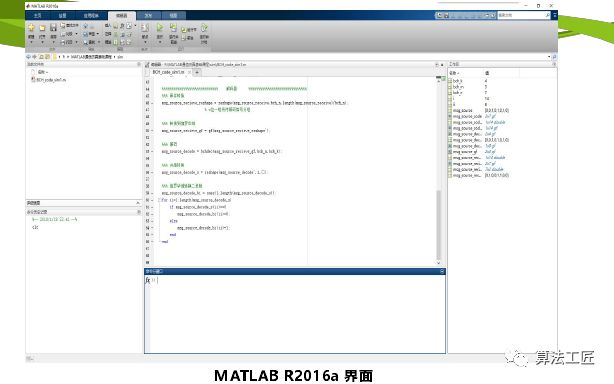Open the Command History panel actions menu
This screenshot has height=384, width=614.
click(139, 212)
